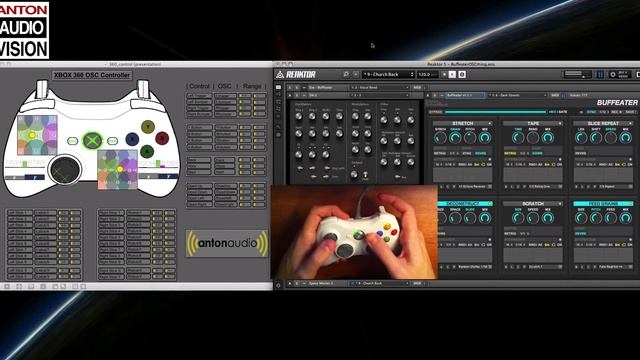Toggle the Buffeater BYPASS button
Image resolution: width=640 pixels, height=360 pixels.
click(x=435, y=112)
